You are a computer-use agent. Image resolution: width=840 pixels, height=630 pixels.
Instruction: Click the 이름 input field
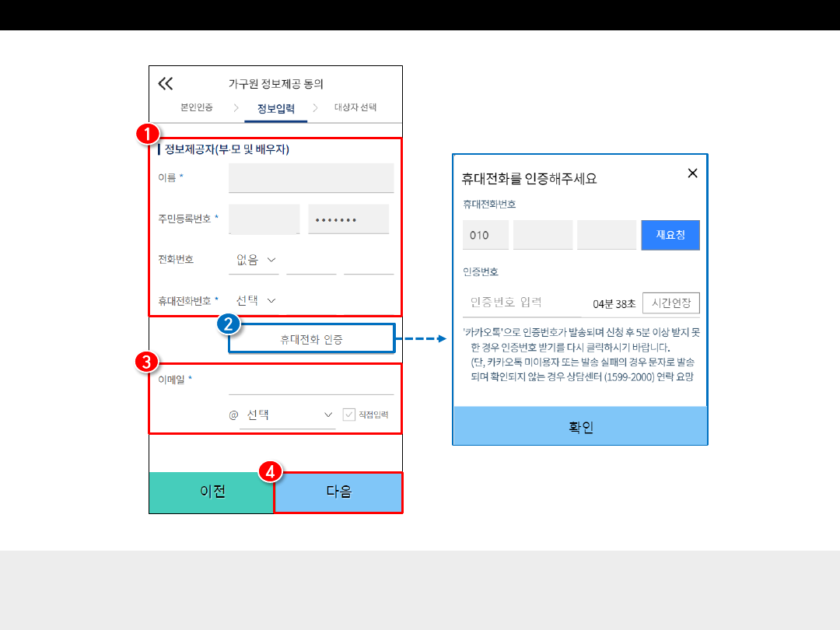click(311, 178)
